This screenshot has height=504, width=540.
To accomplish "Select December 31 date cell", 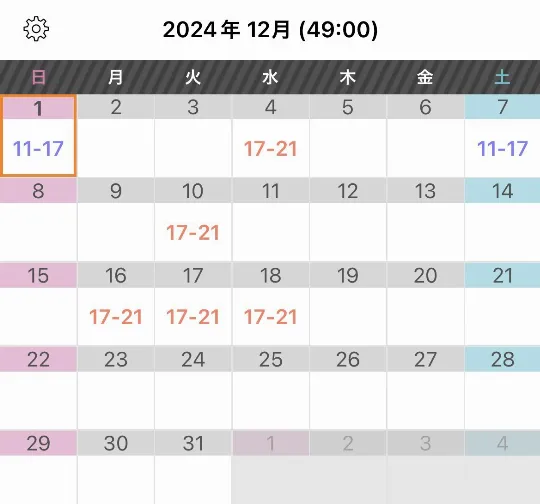I will [193, 467].
